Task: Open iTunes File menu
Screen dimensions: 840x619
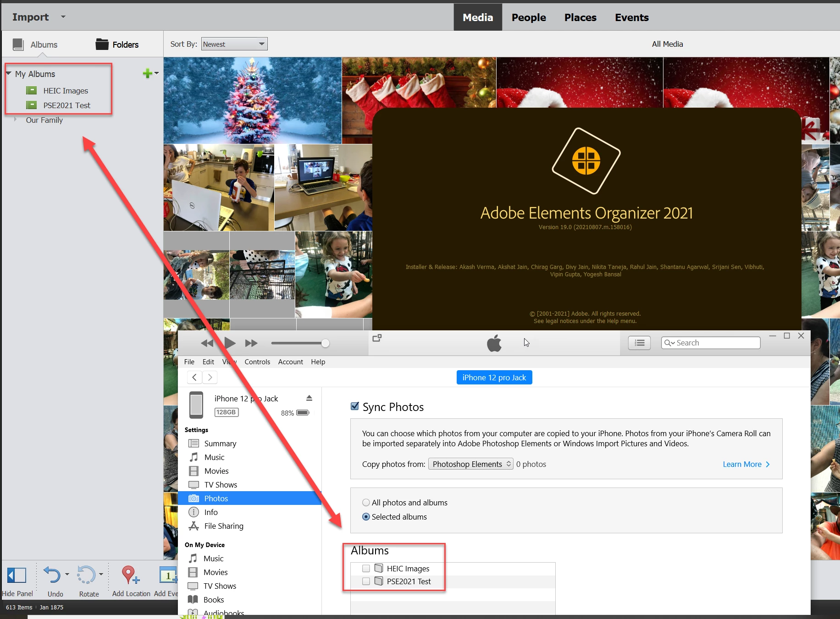Action: (x=189, y=362)
